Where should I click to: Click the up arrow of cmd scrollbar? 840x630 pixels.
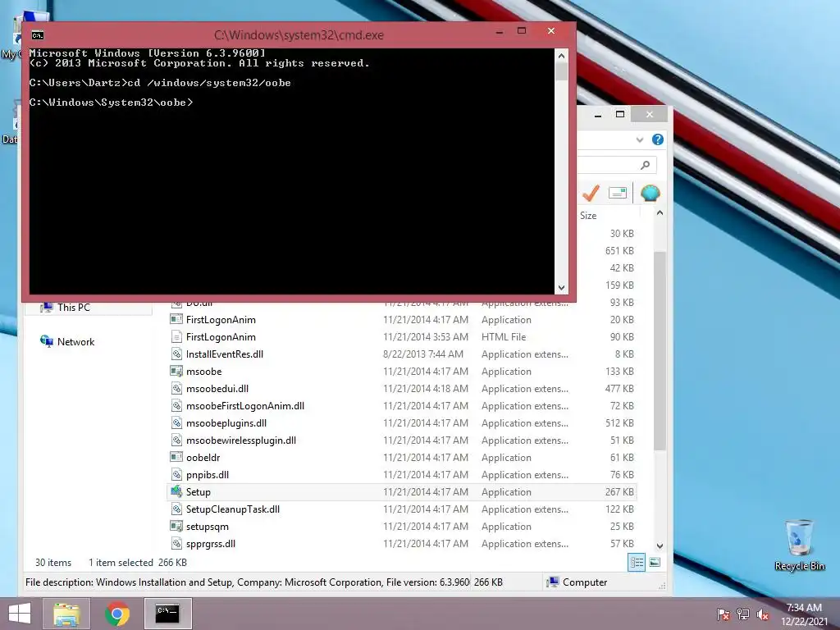click(561, 56)
